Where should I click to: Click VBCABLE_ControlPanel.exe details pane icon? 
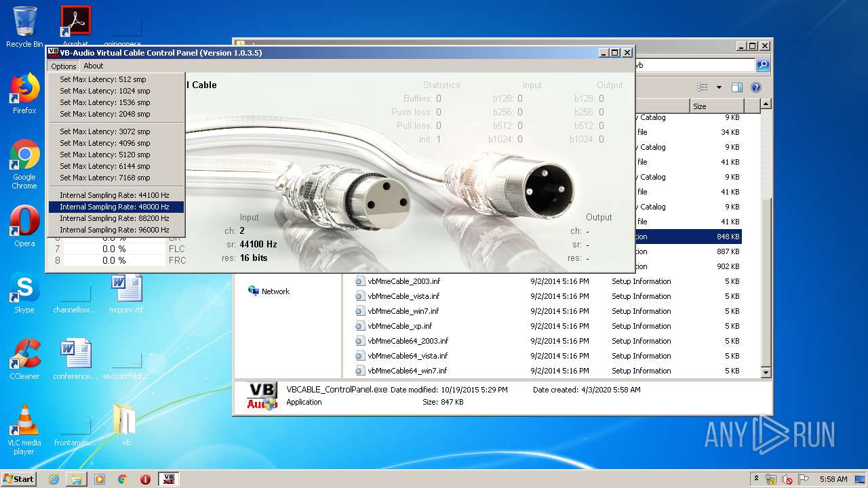(262, 396)
